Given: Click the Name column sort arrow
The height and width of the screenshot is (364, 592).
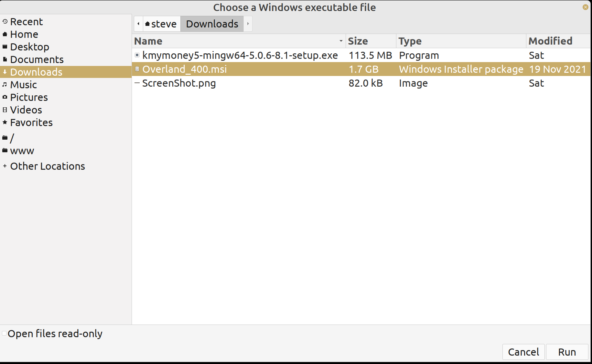Looking at the screenshot, I should click(x=341, y=41).
